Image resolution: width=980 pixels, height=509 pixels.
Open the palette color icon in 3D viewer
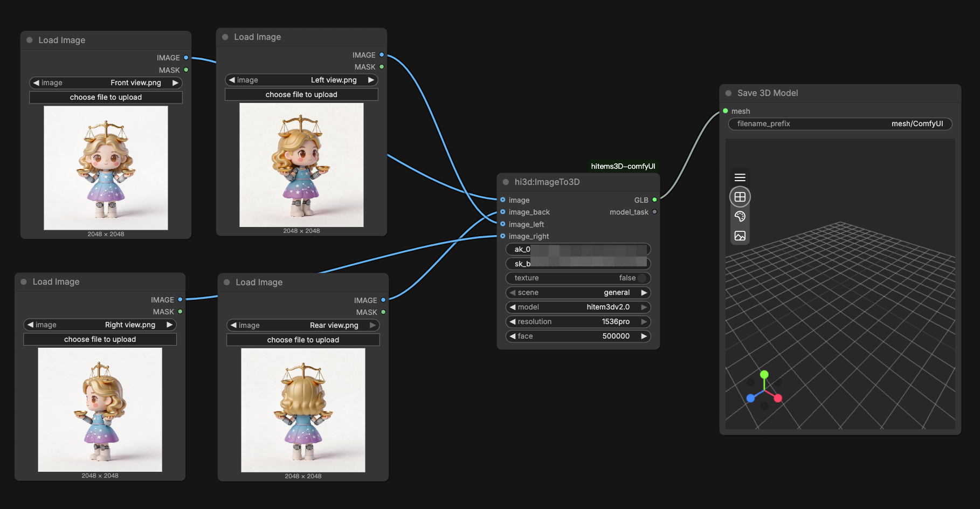(x=740, y=216)
